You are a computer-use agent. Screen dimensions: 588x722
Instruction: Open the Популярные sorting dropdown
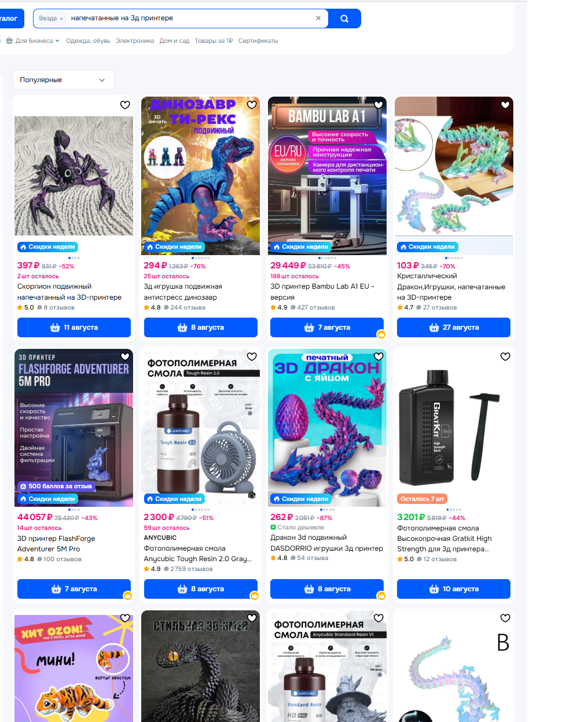(x=64, y=80)
